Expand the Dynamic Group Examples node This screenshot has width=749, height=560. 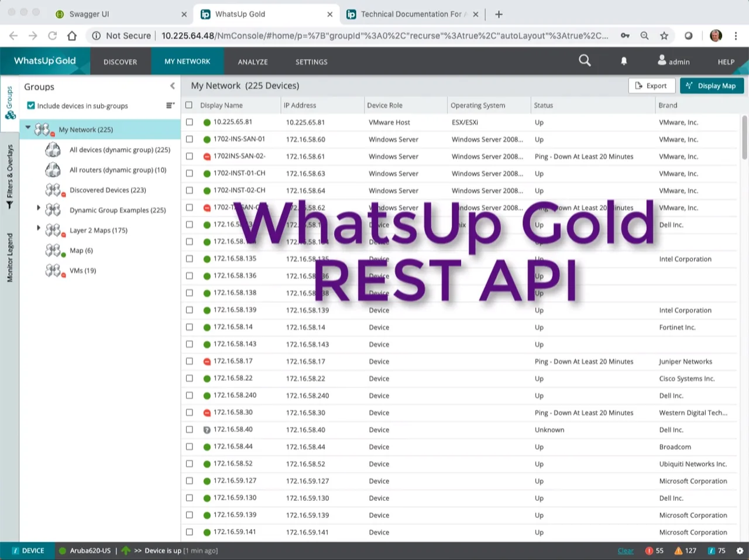pos(39,208)
